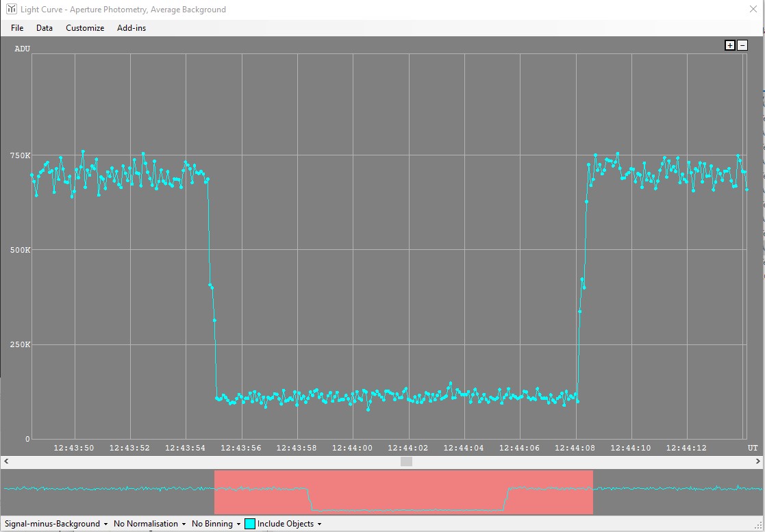Expand the No Normalisation dropdown
The image size is (765, 532).
point(149,524)
